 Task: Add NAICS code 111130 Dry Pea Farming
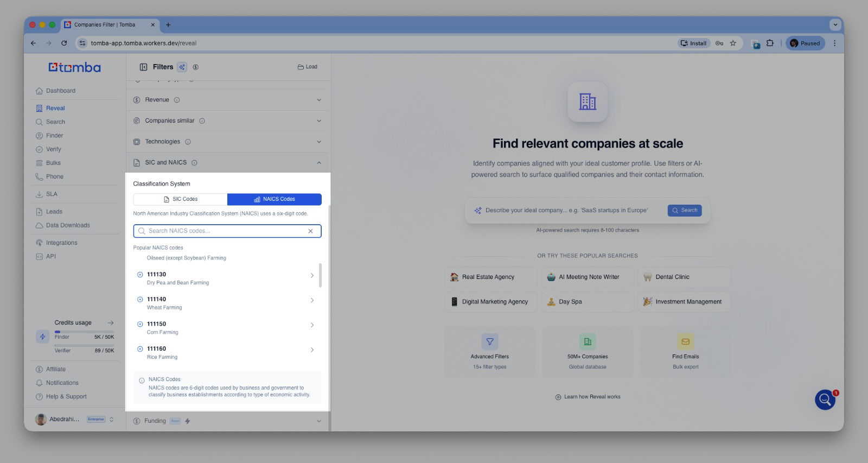[140, 275]
